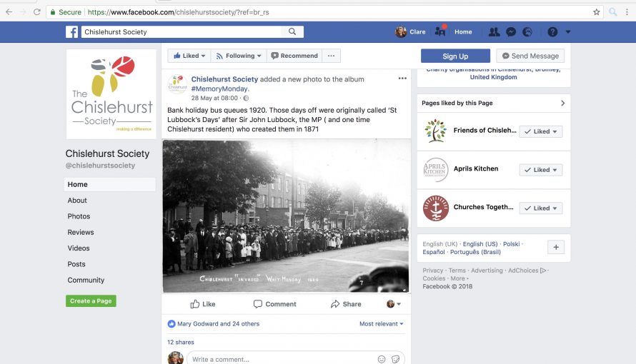Open the page more options ellipsis button
This screenshot has width=636, height=364.
point(332,56)
